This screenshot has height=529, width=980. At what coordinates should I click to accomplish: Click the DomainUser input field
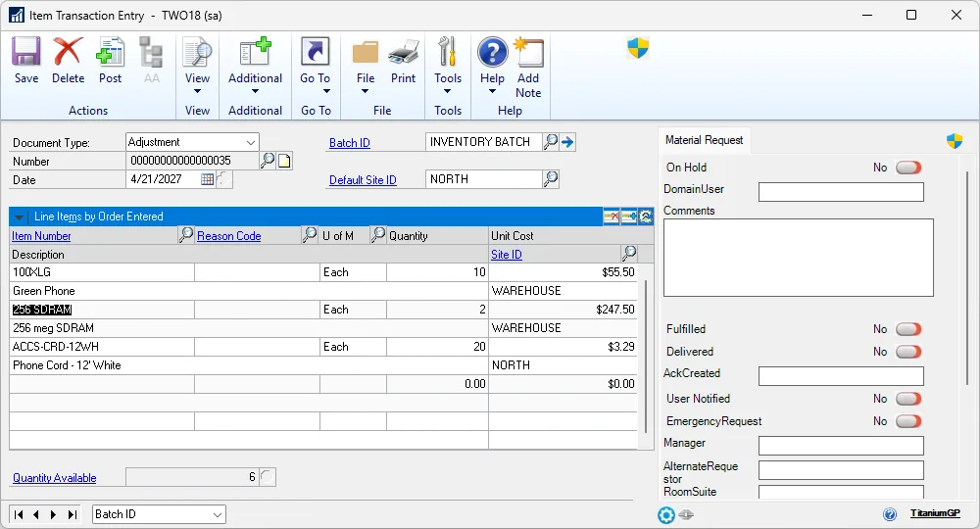841,192
